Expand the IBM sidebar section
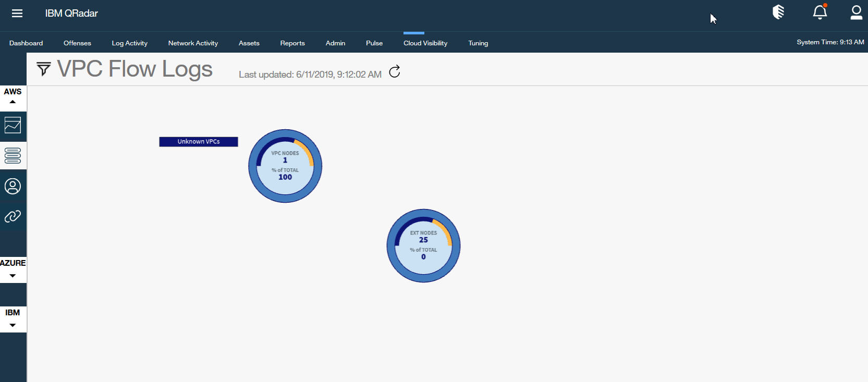 13,318
